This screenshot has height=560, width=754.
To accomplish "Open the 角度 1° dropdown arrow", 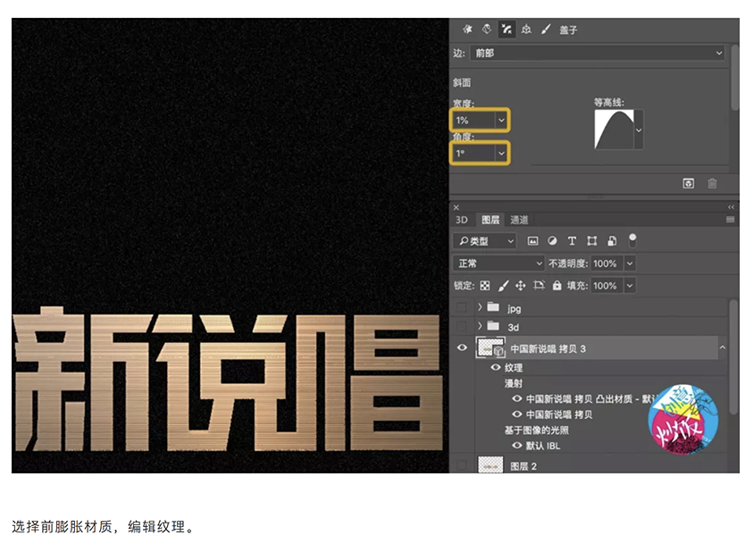I will [501, 154].
